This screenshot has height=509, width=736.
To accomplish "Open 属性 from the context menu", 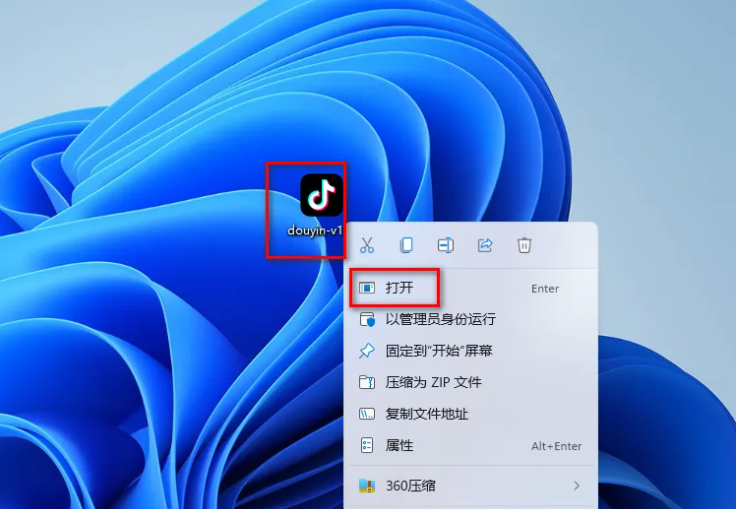I will tap(471, 445).
